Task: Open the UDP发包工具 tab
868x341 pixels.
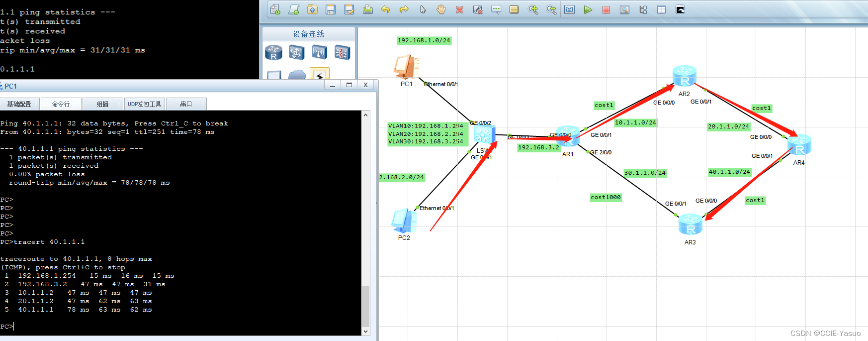Action: click(x=144, y=104)
